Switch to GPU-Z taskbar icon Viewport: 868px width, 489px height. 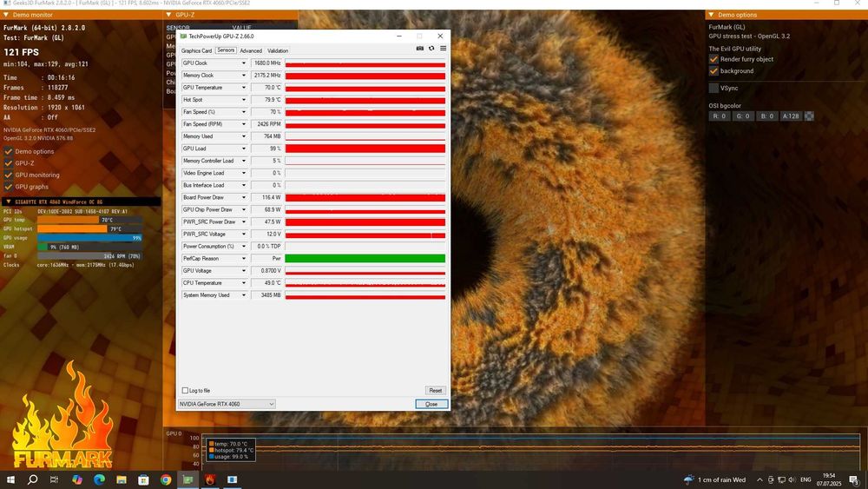pos(187,479)
